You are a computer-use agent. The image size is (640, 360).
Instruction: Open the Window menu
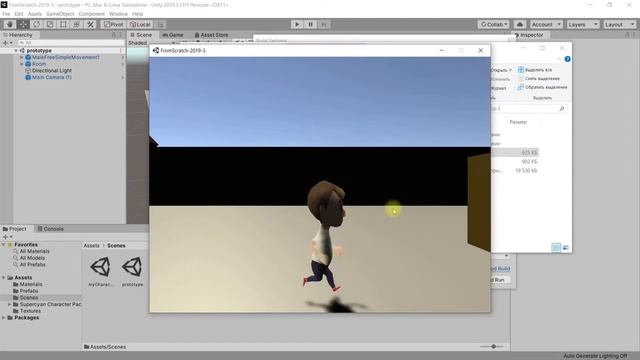coord(118,14)
